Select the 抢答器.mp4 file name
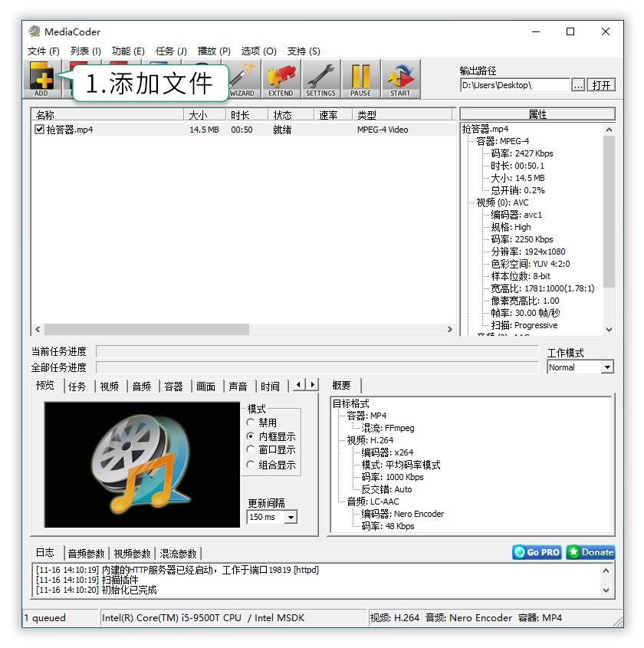This screenshot has height=648, width=644. click(70, 130)
